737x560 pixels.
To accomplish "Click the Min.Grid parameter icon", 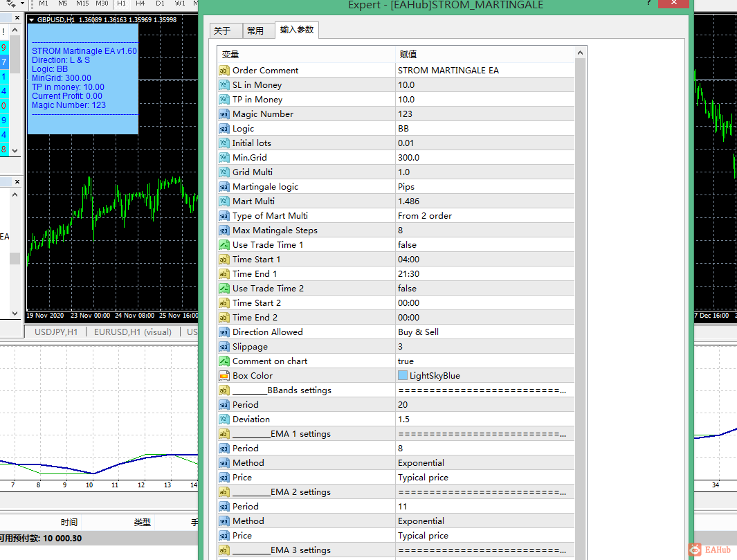I will 224,158.
